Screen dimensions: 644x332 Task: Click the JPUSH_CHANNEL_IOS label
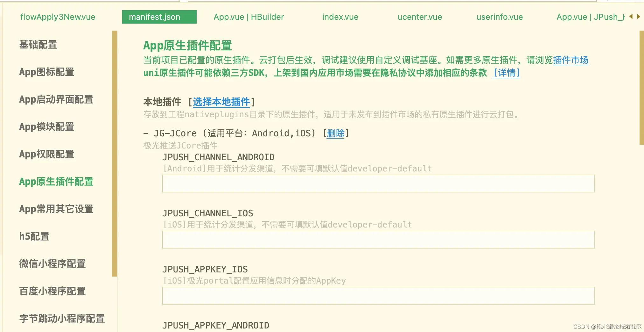(x=208, y=213)
